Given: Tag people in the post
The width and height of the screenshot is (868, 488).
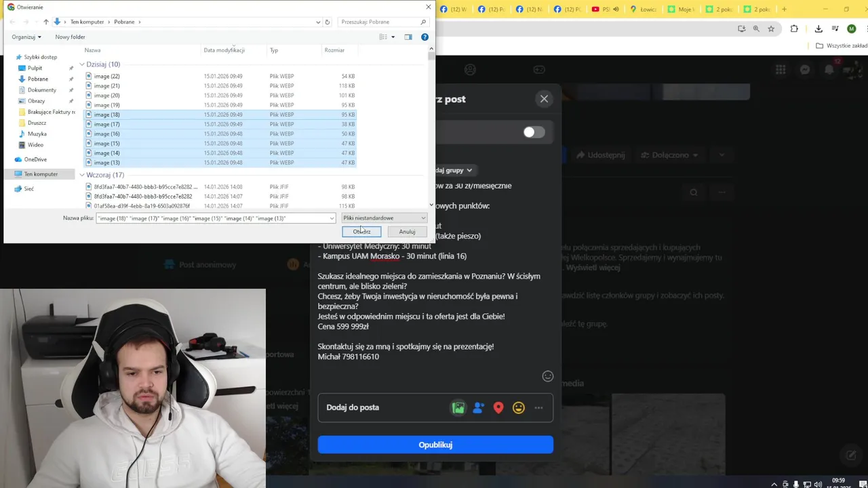Looking at the screenshot, I should (479, 407).
